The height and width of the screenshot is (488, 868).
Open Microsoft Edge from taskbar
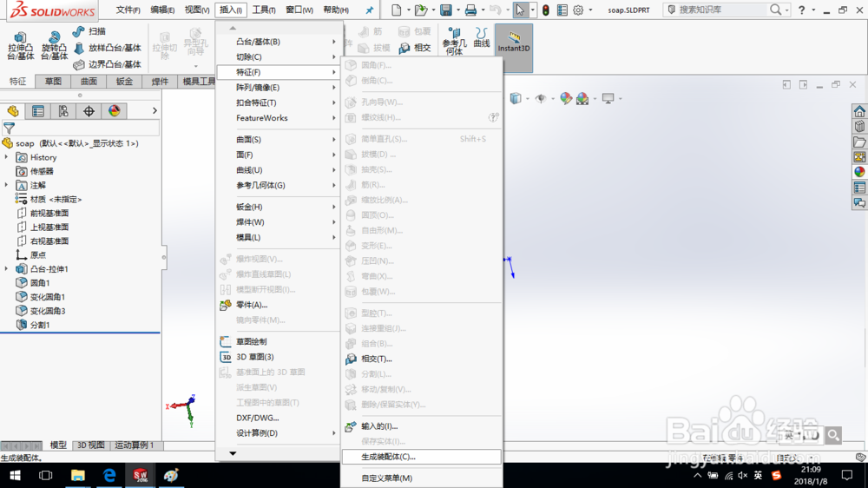tap(109, 475)
